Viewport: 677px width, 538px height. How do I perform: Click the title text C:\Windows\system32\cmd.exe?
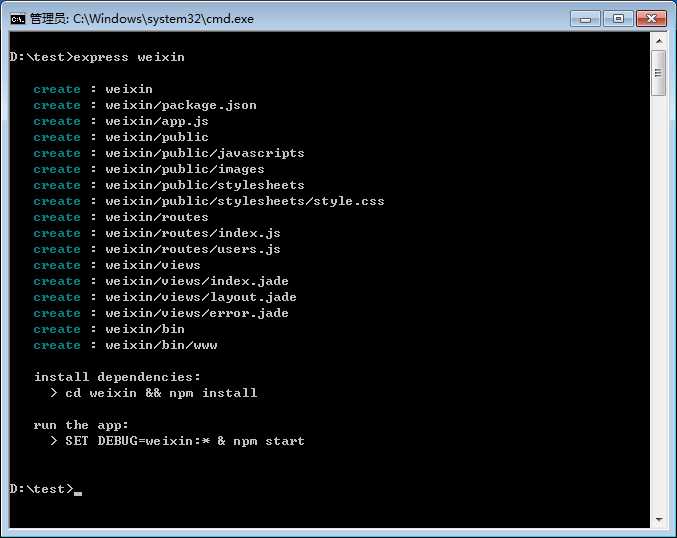point(163,19)
